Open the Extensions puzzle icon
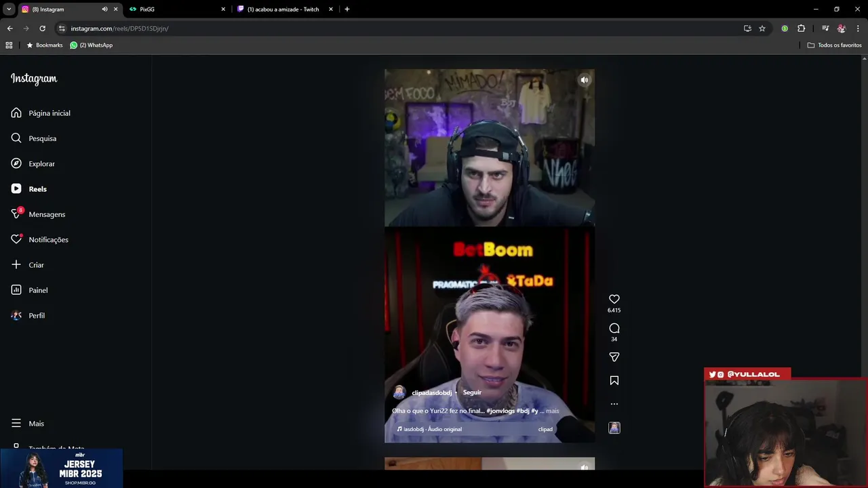 point(802,28)
